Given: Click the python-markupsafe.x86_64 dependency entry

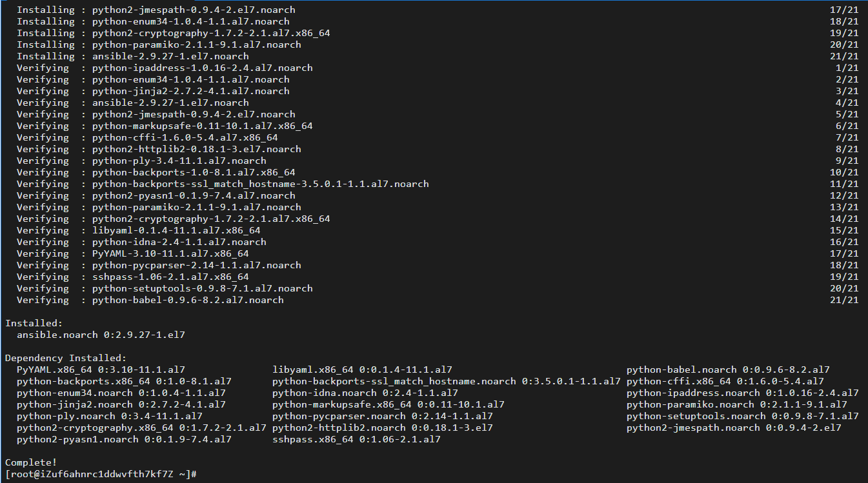Looking at the screenshot, I should 388,404.
